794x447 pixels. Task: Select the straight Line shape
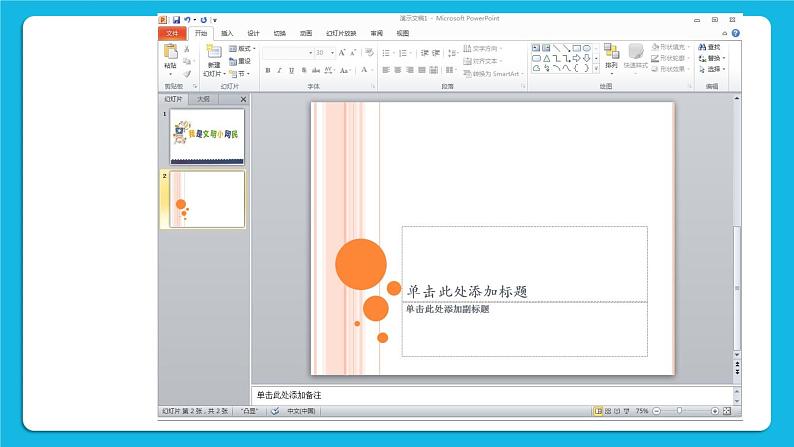pyautogui.click(x=557, y=48)
